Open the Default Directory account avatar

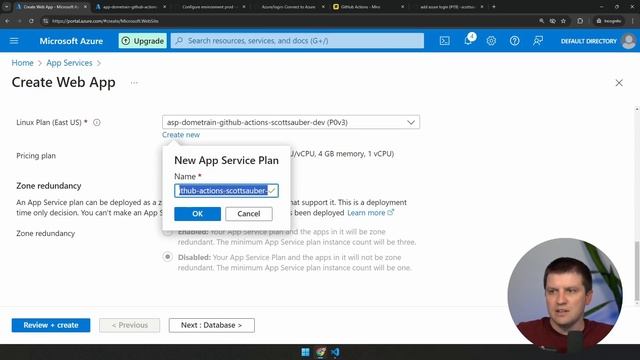click(x=628, y=41)
